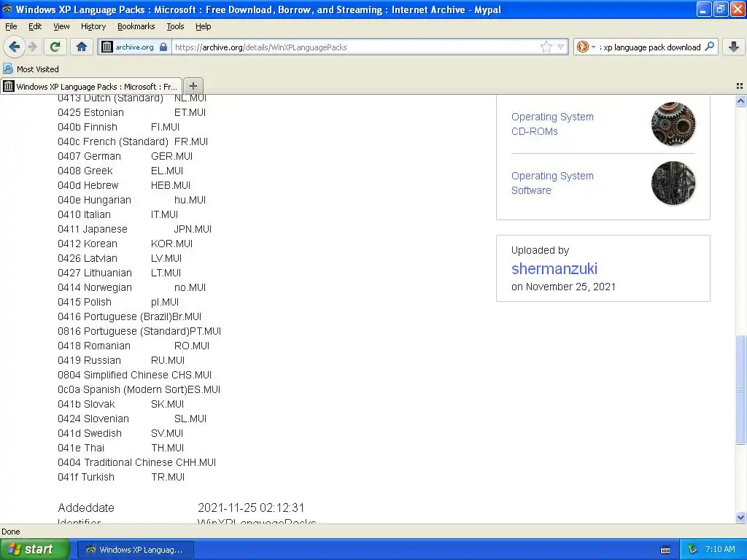This screenshot has height=560, width=747.
Task: Click the scrollbar down arrow
Action: coord(740,517)
